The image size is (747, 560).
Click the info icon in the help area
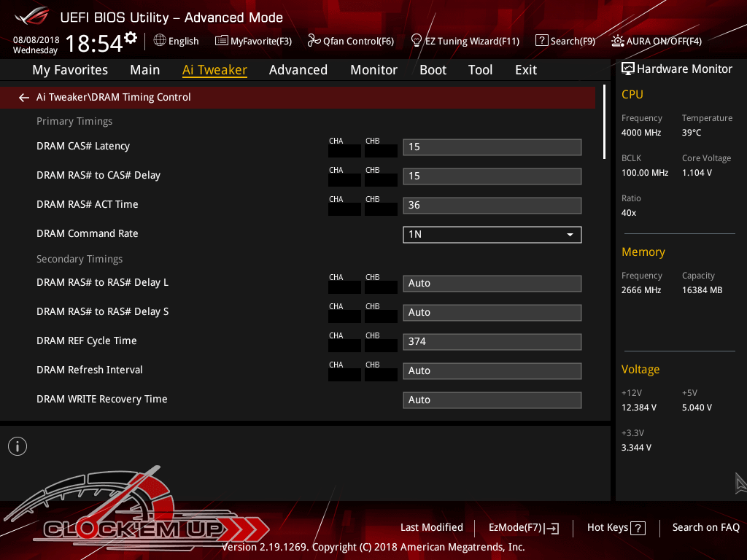18,446
